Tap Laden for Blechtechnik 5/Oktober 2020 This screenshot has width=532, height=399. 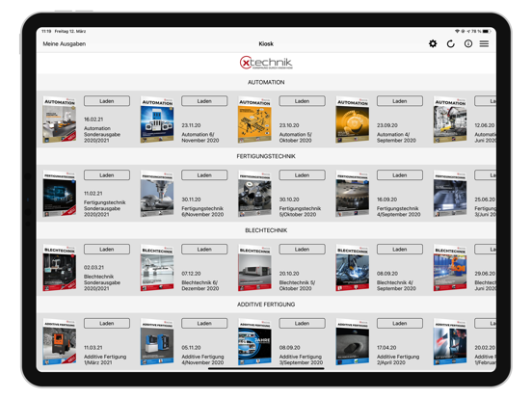tap(302, 250)
